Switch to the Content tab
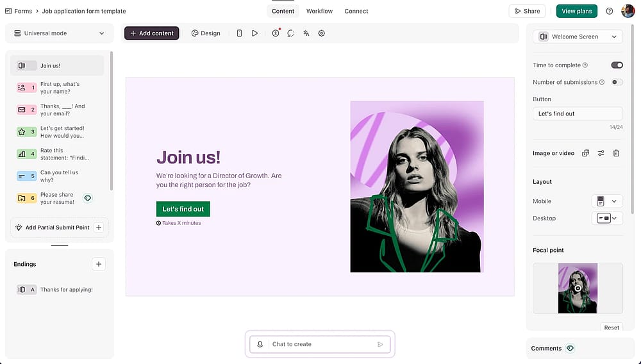Image resolution: width=641 pixels, height=364 pixels. [x=283, y=11]
